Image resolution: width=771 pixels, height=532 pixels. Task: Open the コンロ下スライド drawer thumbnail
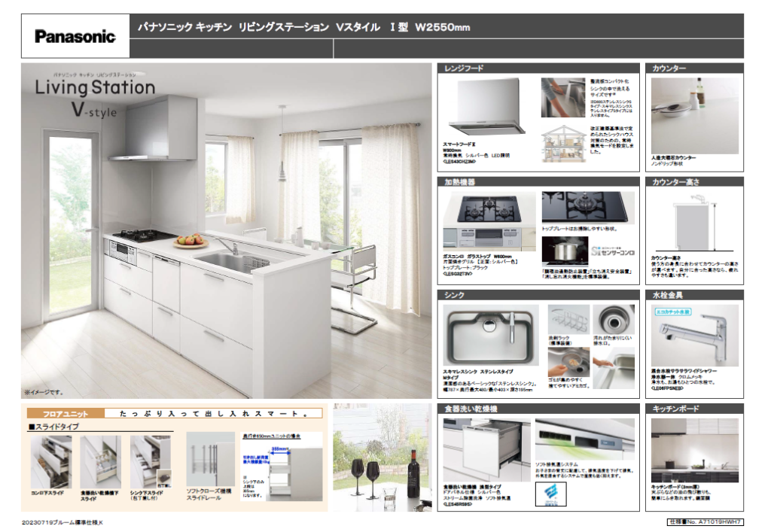50,462
